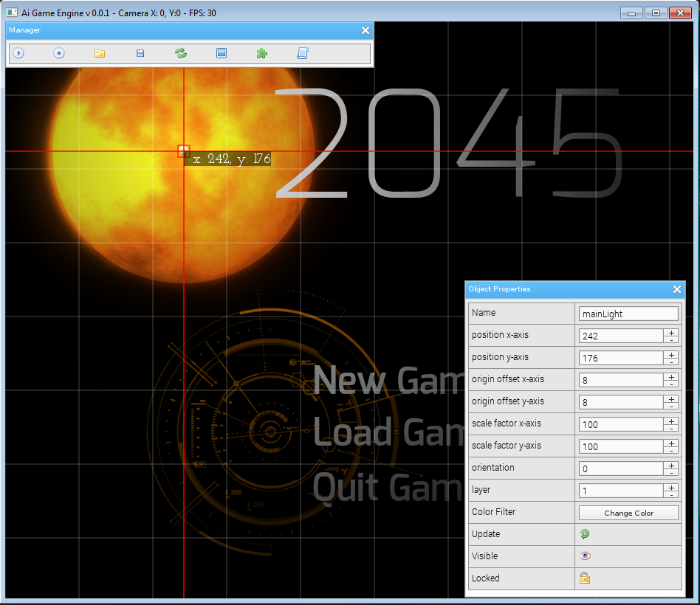Viewport: 700px width, 605px height.
Task: Click the scroll script icon in Manager
Action: (302, 53)
